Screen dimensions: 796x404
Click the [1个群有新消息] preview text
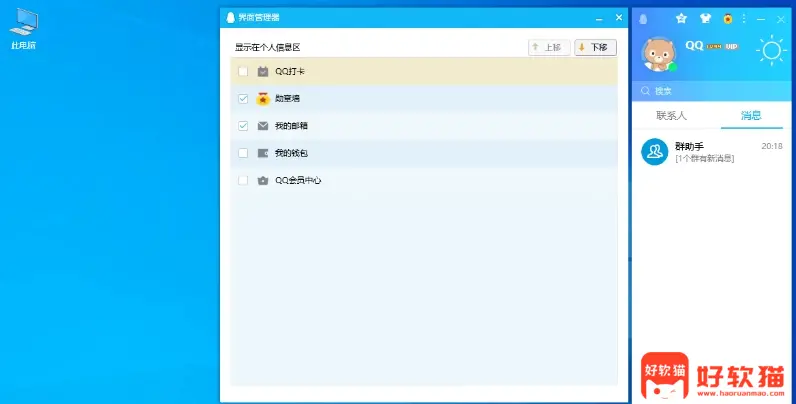[705, 159]
